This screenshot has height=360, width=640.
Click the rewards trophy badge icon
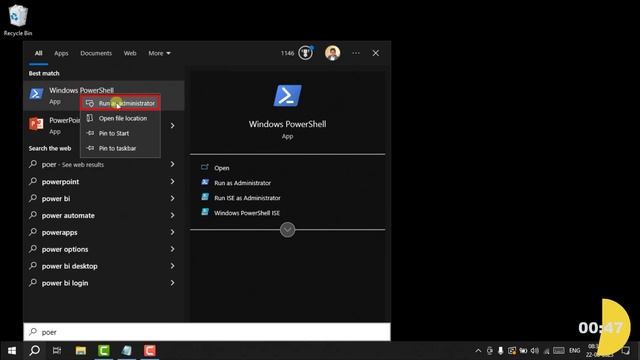point(305,53)
